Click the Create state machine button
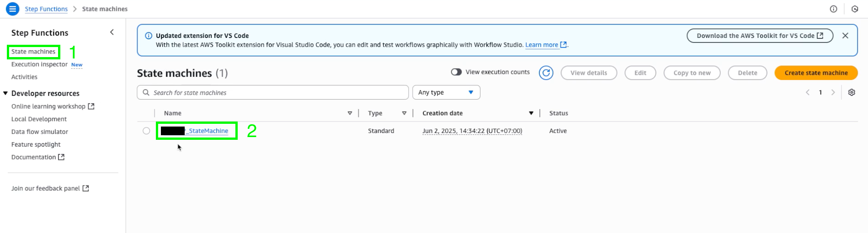Image resolution: width=868 pixels, height=233 pixels. [816, 73]
